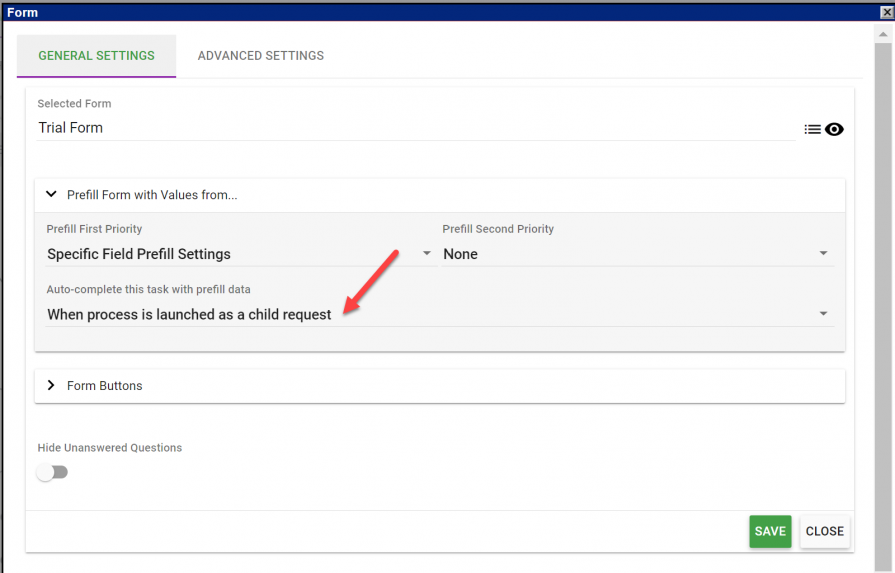This screenshot has width=895, height=573.
Task: Click the Prefill First Priority caret arrow
Action: click(427, 254)
